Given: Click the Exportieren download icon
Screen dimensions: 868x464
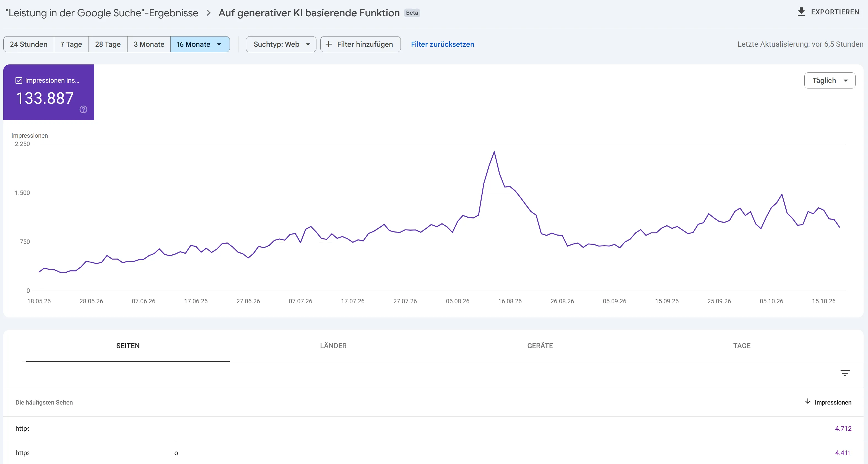Looking at the screenshot, I should point(801,12).
